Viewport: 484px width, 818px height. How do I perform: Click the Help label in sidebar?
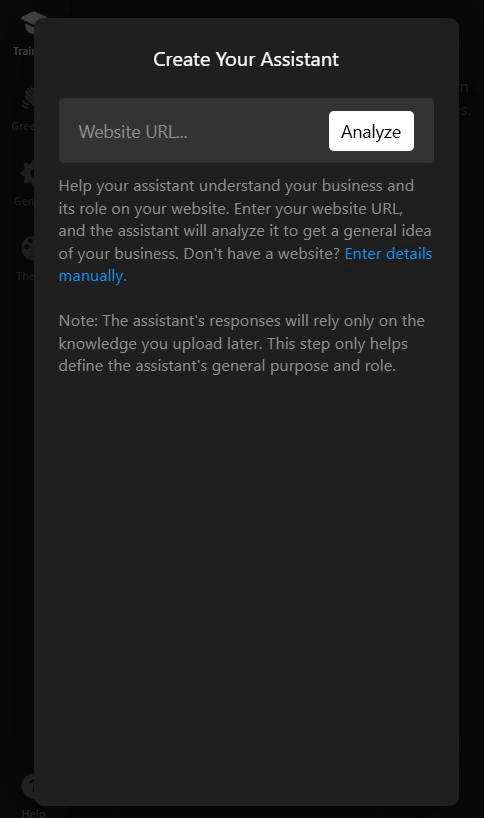tap(33, 813)
